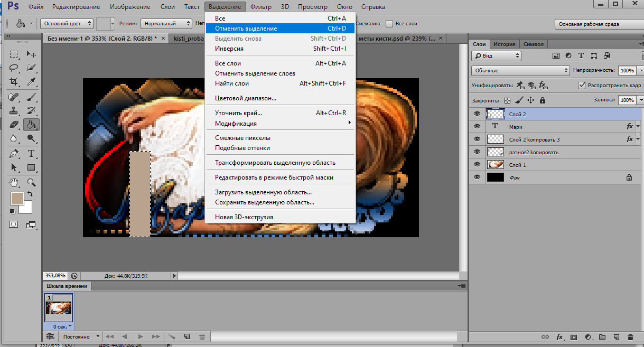The height and width of the screenshot is (347, 644).
Task: Open Непрозрачность opacity arrow
Action: [x=641, y=70]
